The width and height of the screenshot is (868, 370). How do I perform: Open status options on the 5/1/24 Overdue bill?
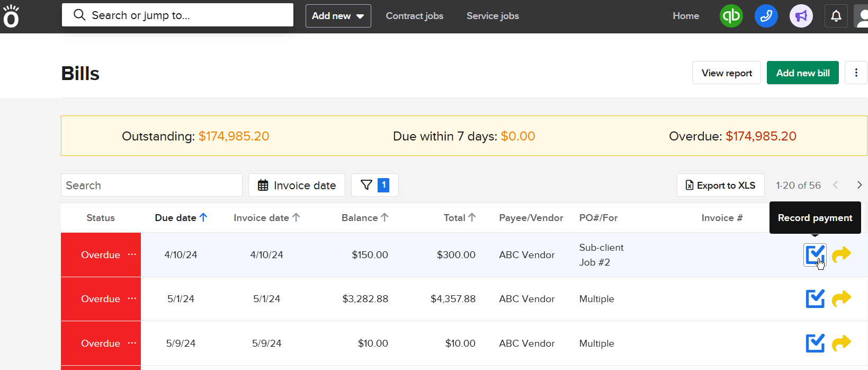point(132,298)
